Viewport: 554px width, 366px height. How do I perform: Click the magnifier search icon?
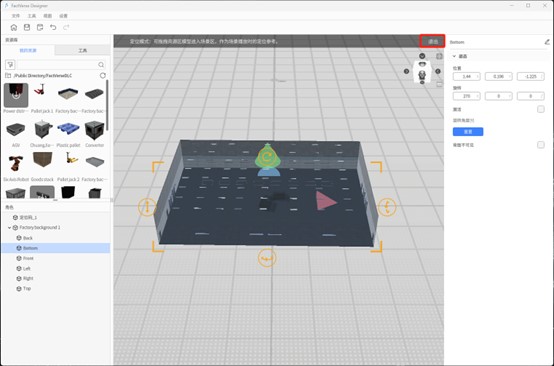click(101, 65)
